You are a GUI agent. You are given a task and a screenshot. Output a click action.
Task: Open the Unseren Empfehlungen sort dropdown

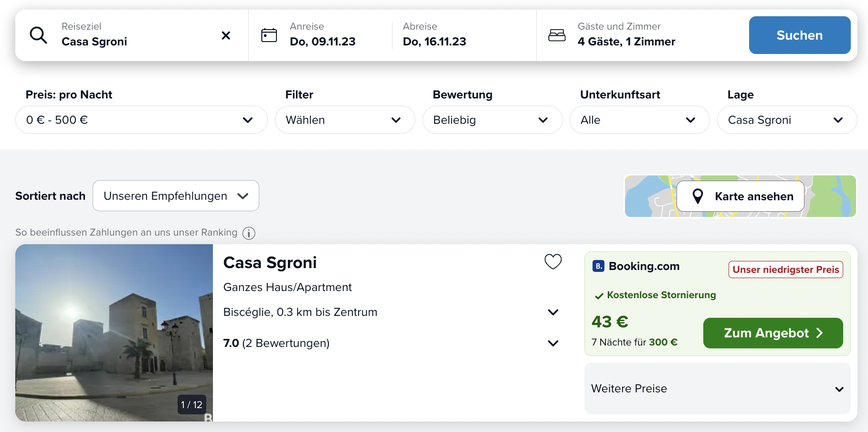pos(176,196)
